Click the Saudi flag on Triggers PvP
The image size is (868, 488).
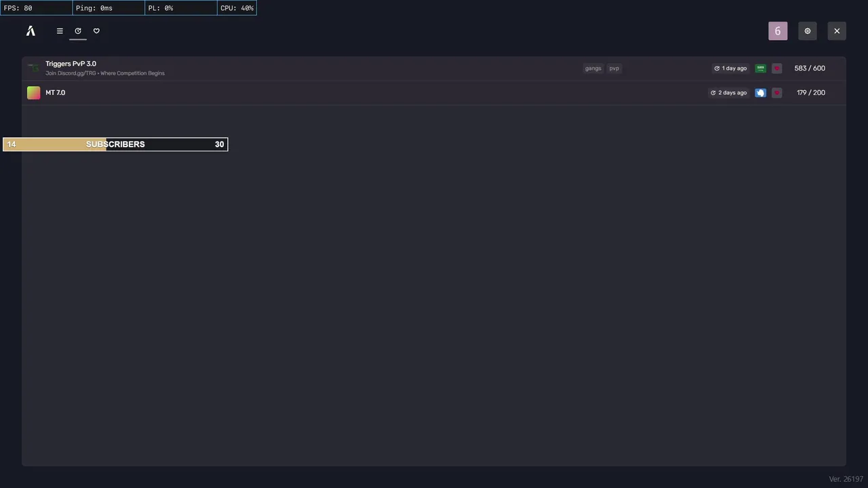(760, 68)
